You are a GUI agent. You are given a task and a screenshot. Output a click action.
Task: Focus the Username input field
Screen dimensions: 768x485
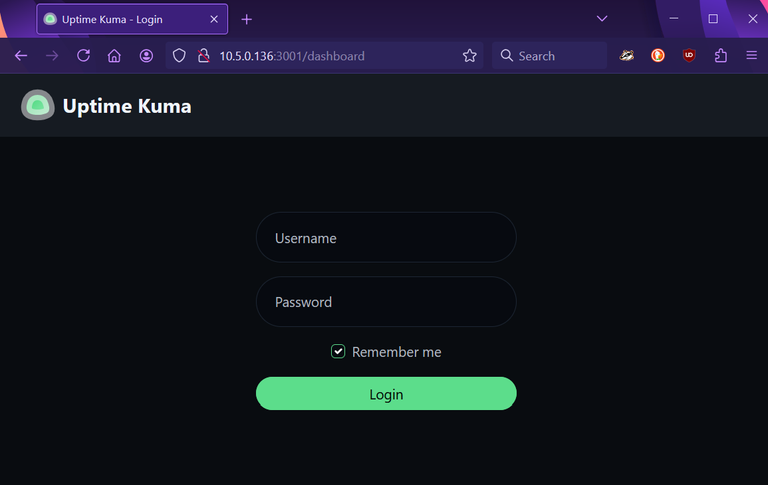(386, 238)
